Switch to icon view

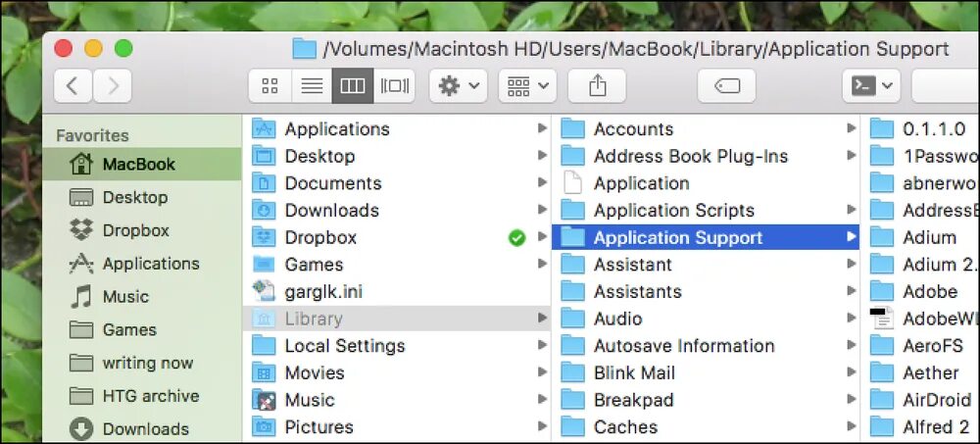click(270, 85)
